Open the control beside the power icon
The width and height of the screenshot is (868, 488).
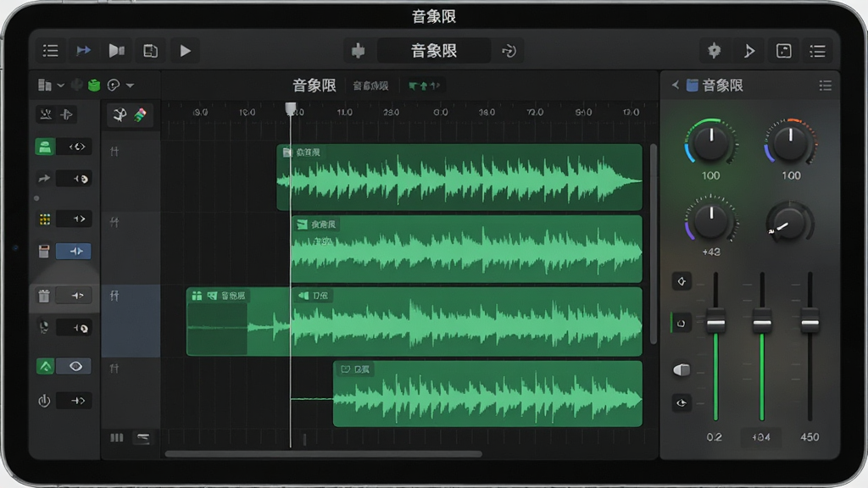[x=75, y=400]
